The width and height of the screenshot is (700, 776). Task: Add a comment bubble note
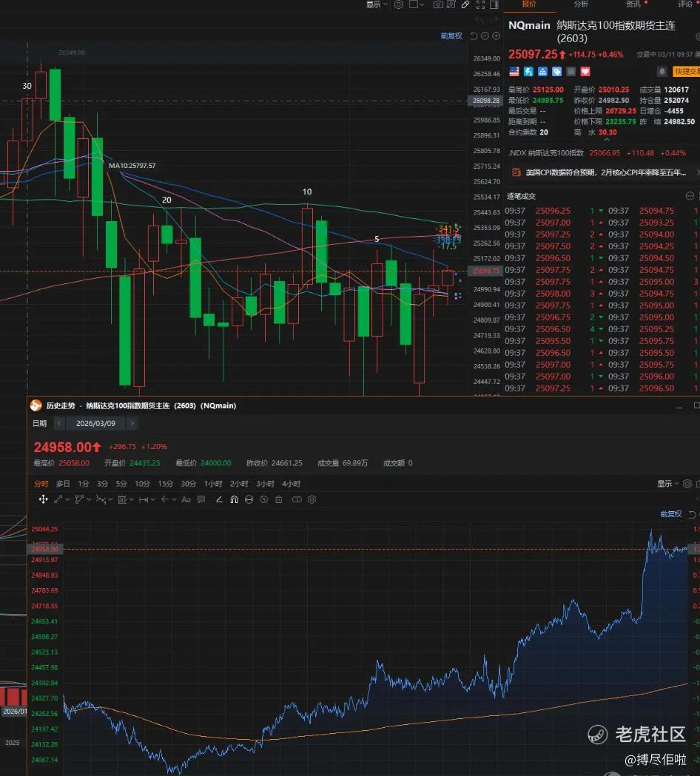coord(201,499)
